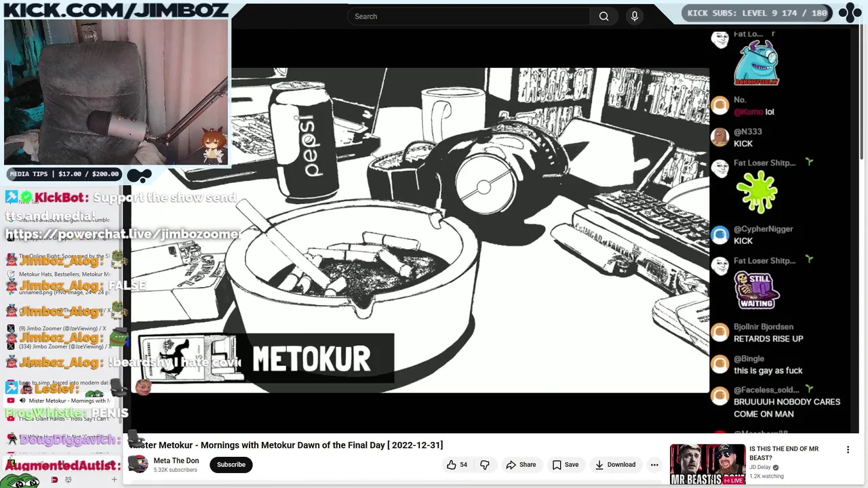The image size is (868, 488).
Task: Click the 'STILL WAITING' chat sticker
Action: (757, 290)
